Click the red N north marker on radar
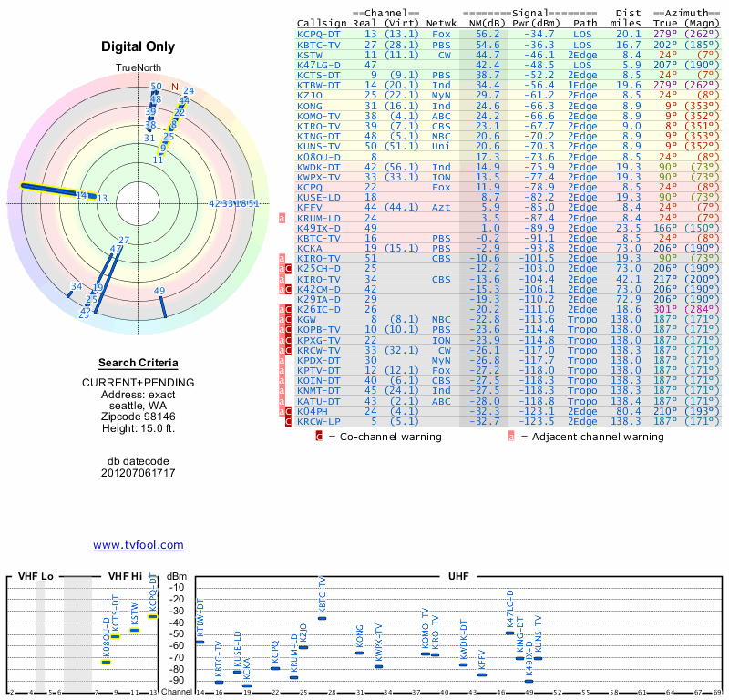The width and height of the screenshot is (729, 700). point(176,87)
